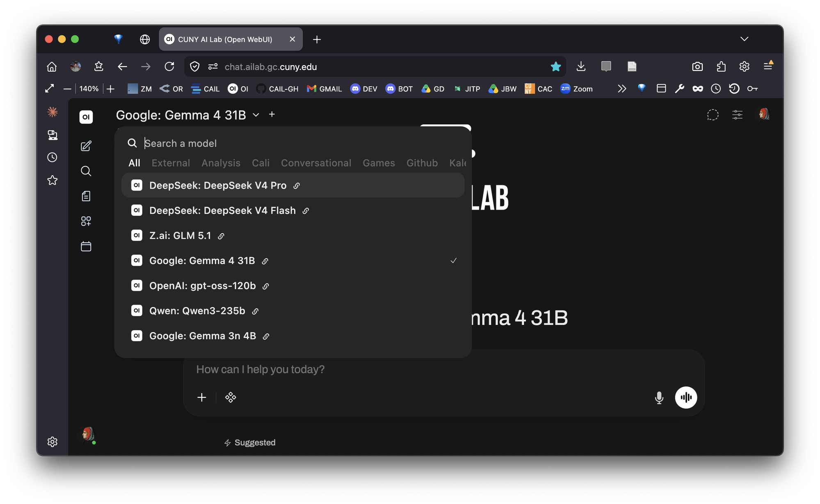Open JITP bookmark
Viewport: 820px width, 504px height.
tap(467, 89)
